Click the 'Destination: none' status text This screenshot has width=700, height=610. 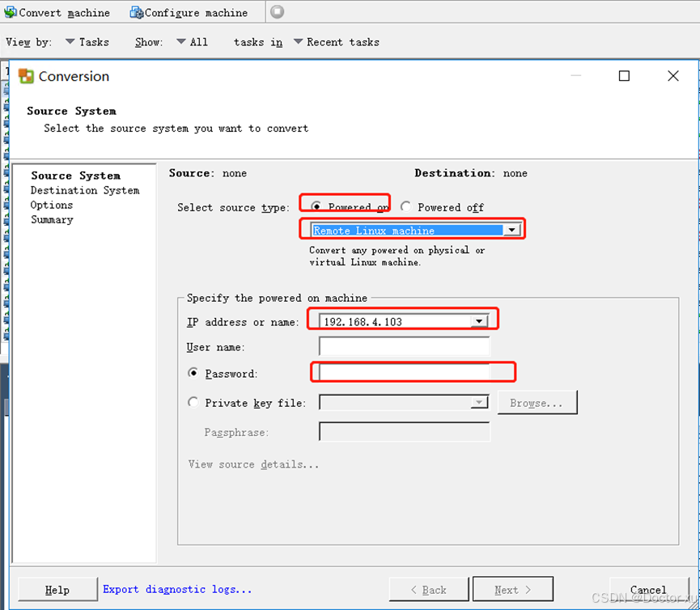pyautogui.click(x=471, y=173)
